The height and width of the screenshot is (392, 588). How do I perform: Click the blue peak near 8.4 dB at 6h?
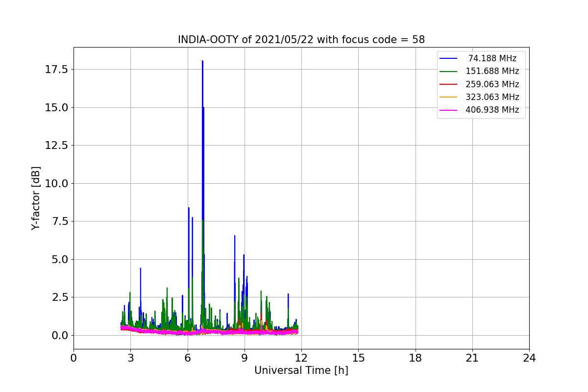[189, 208]
